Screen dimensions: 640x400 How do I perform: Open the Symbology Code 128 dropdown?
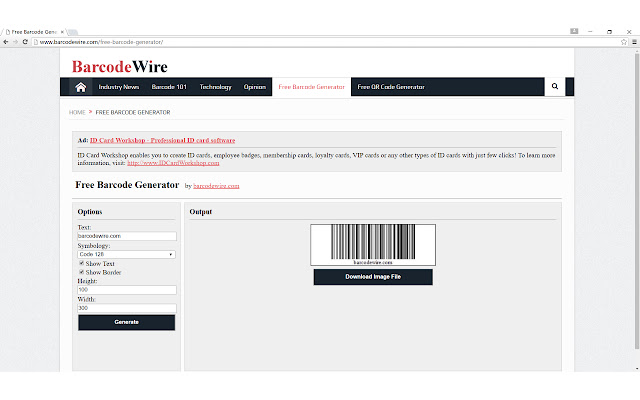[x=127, y=254]
